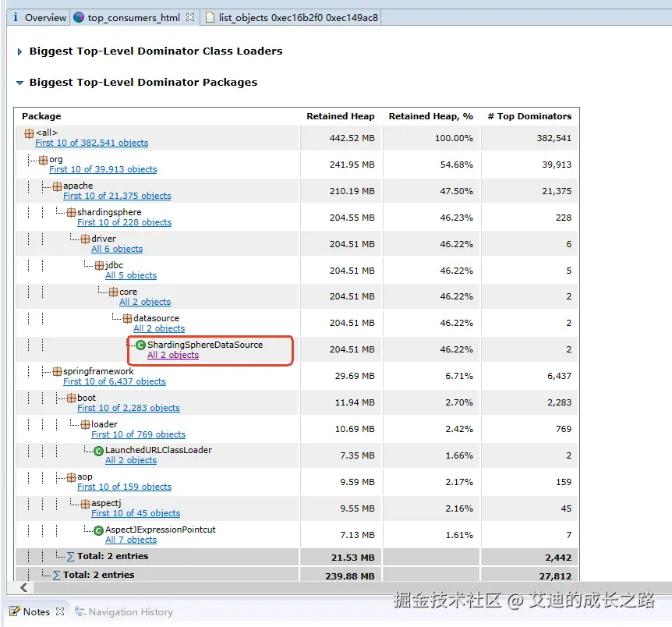Open 'All 2 objects' link under datasource

(159, 329)
